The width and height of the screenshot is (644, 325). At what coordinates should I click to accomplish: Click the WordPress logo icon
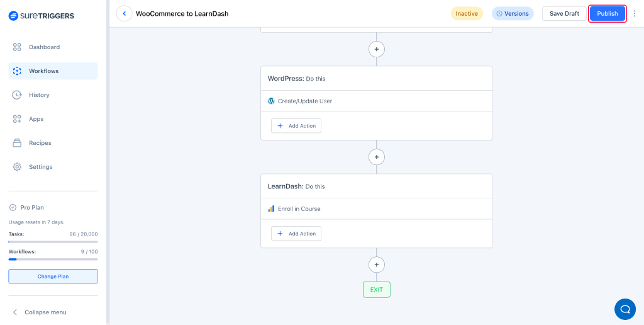(x=271, y=101)
